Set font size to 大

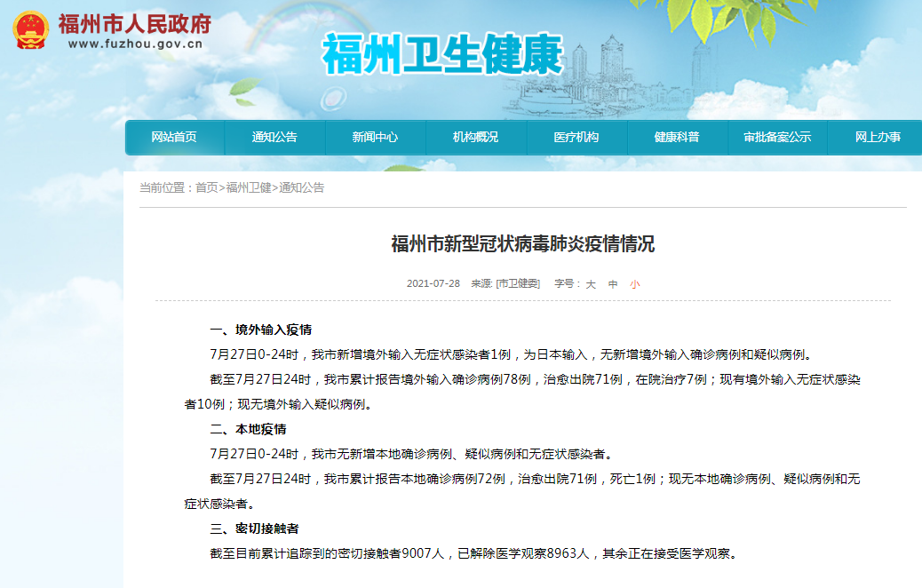click(591, 284)
